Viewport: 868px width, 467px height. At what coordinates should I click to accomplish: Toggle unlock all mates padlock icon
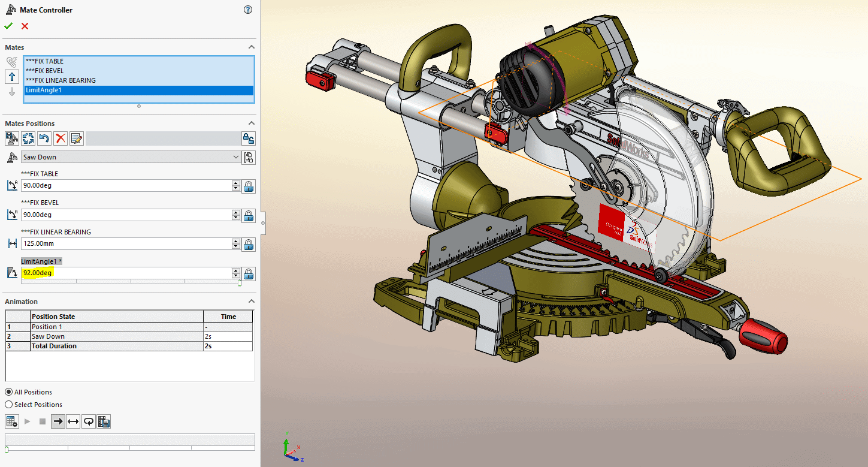click(x=249, y=138)
